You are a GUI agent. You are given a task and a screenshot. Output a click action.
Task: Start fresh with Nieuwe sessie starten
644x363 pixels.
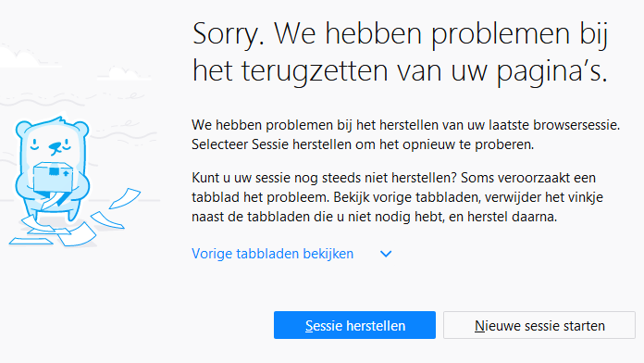pos(539,325)
